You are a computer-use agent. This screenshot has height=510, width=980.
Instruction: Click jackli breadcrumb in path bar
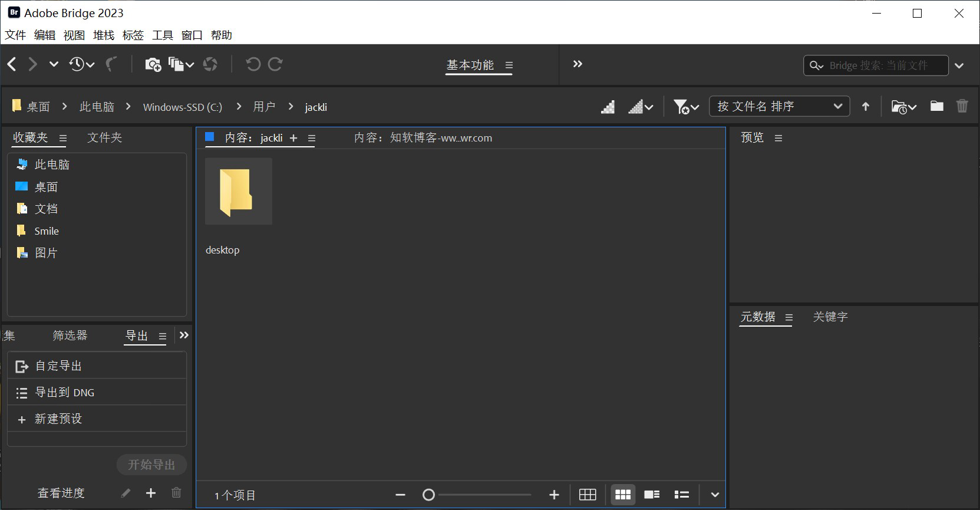tap(316, 107)
